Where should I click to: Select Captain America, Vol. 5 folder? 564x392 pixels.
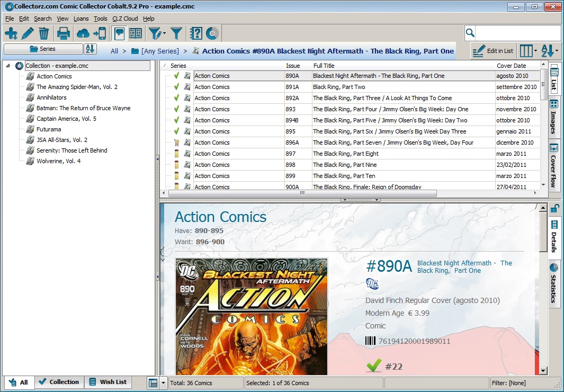[x=67, y=119]
